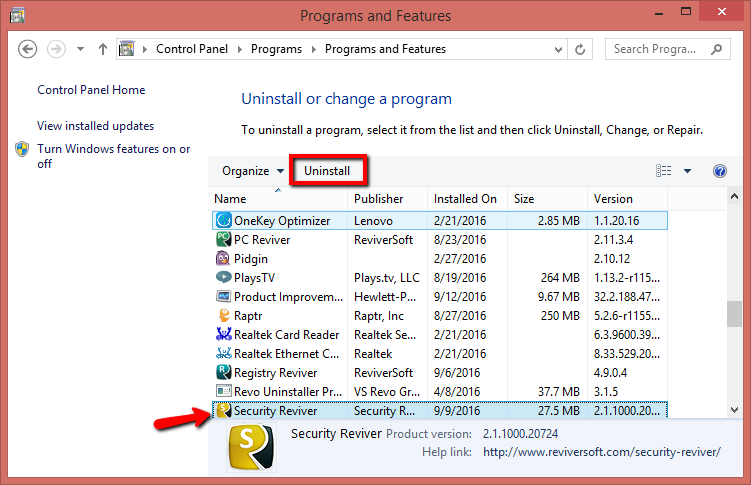Viewport: 751px width, 485px height.
Task: Expand the arrow before Control Panel breadcrumb
Action: click(x=145, y=49)
